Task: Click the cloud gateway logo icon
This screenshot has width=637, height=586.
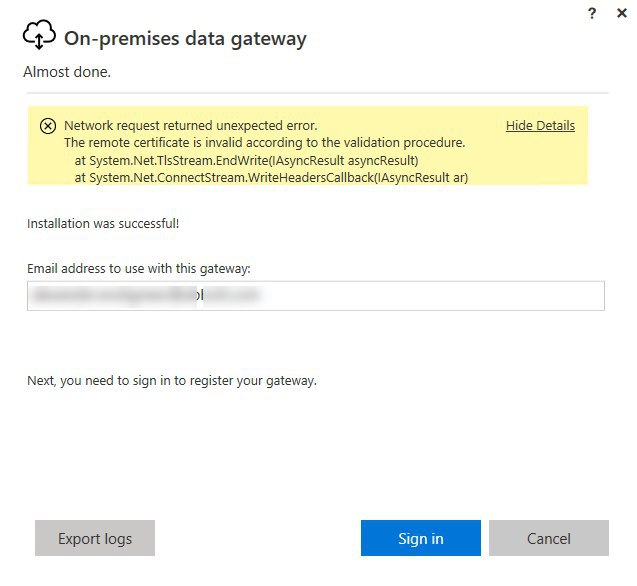Action: 39,35
